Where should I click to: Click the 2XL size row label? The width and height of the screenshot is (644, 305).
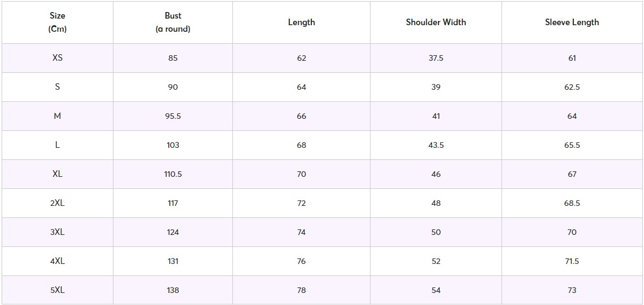[58, 203]
